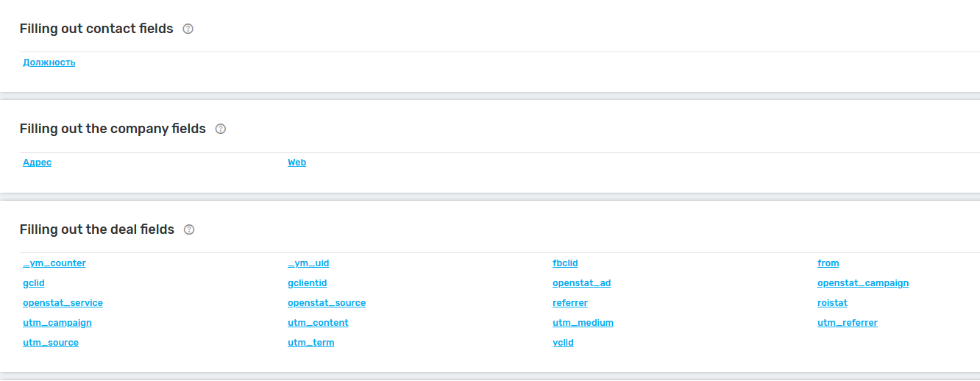Click the from field link
Viewport: 980px width, 381px height.
click(x=828, y=263)
